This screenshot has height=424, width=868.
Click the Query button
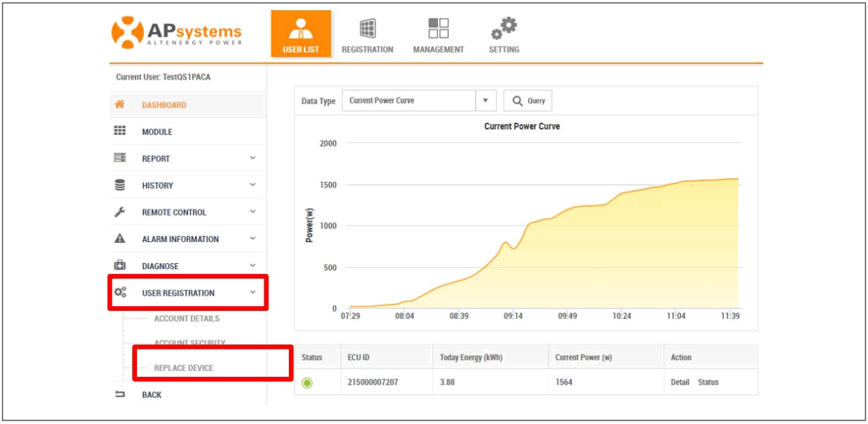click(528, 100)
